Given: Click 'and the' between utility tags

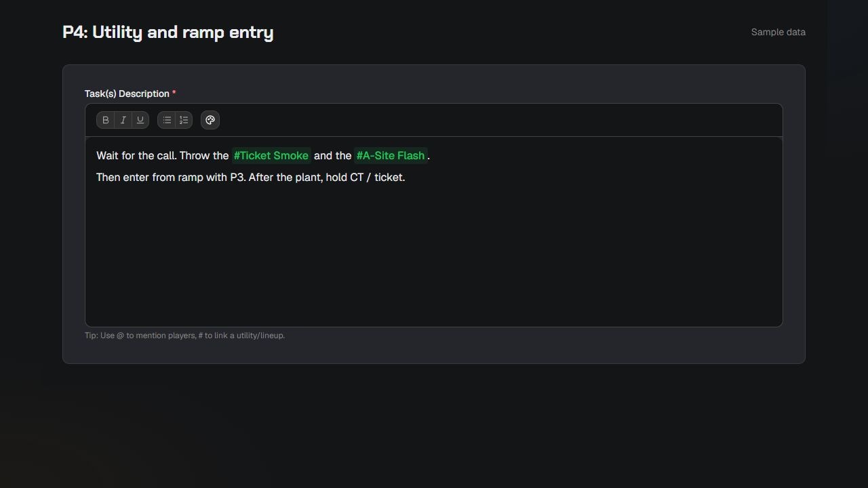Looking at the screenshot, I should [332, 155].
